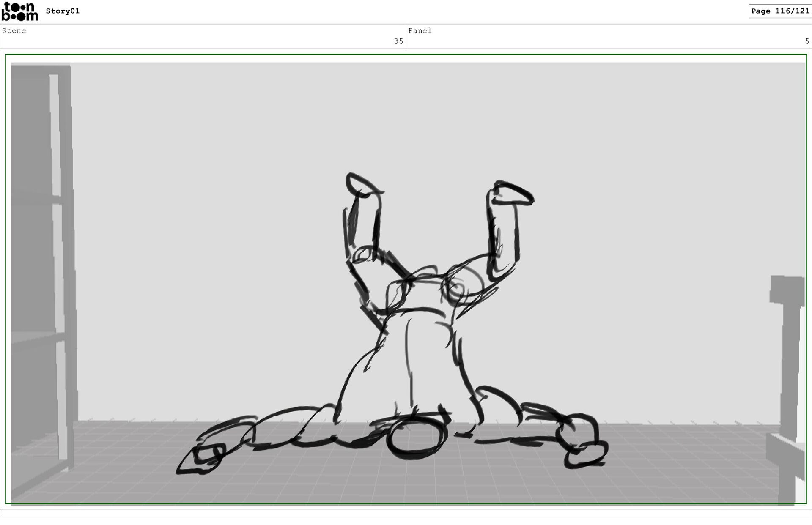Click the Story01 project title
Image resolution: width=812 pixels, height=525 pixels.
(63, 11)
